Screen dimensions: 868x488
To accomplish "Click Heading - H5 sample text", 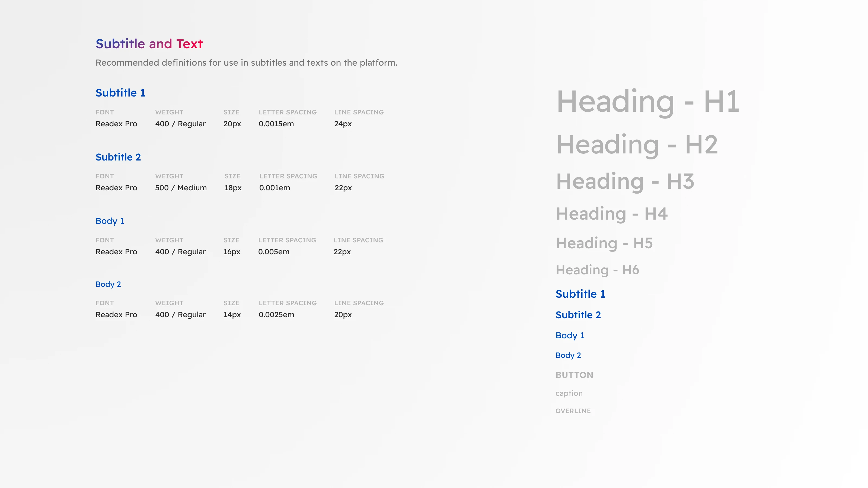I will (x=604, y=243).
